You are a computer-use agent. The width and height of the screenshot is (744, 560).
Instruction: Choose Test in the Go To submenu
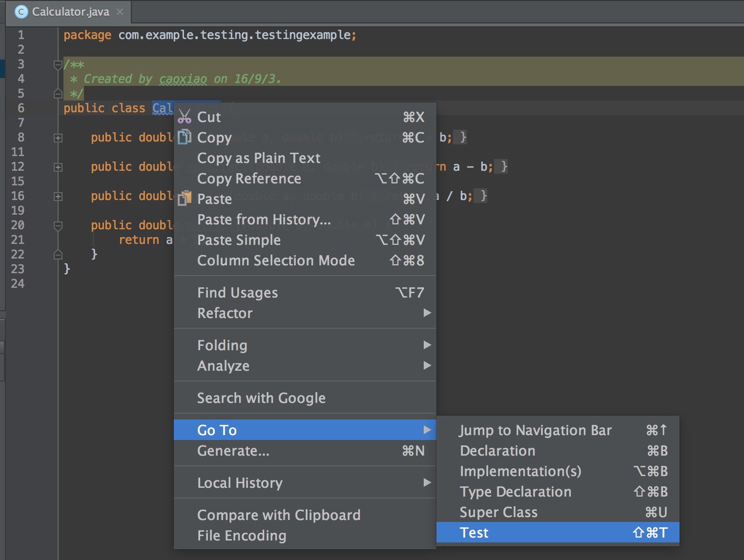pyautogui.click(x=558, y=533)
